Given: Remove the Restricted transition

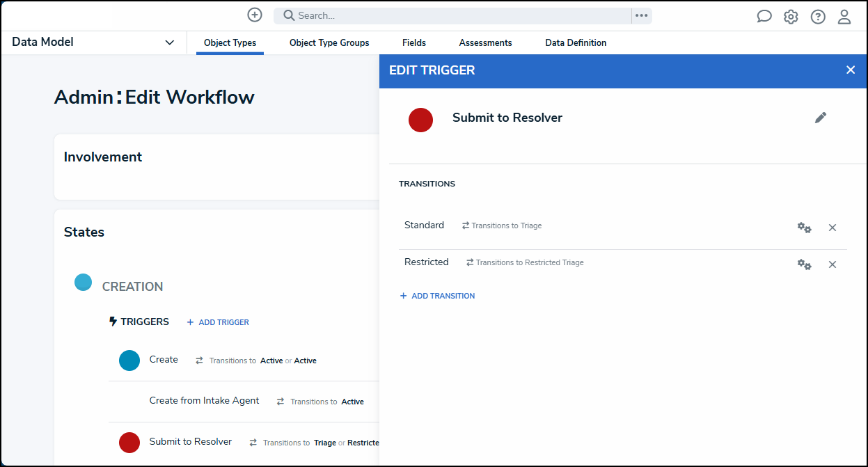Looking at the screenshot, I should coord(833,264).
